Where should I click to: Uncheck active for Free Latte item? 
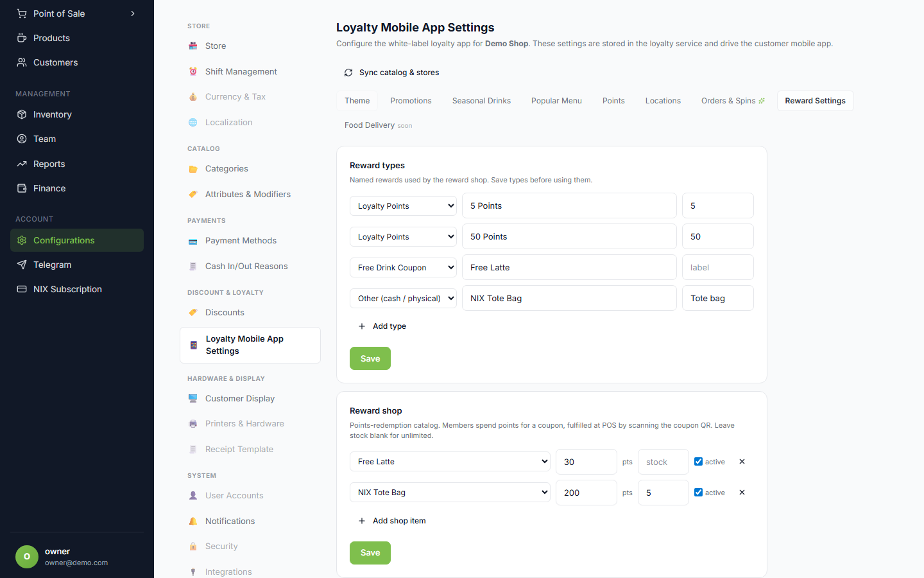pos(698,462)
